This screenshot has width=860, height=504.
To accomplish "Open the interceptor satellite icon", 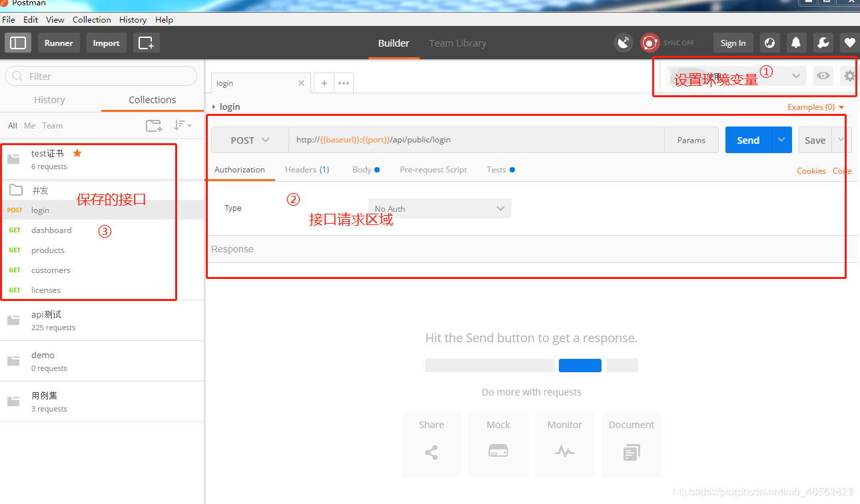I will click(x=624, y=43).
